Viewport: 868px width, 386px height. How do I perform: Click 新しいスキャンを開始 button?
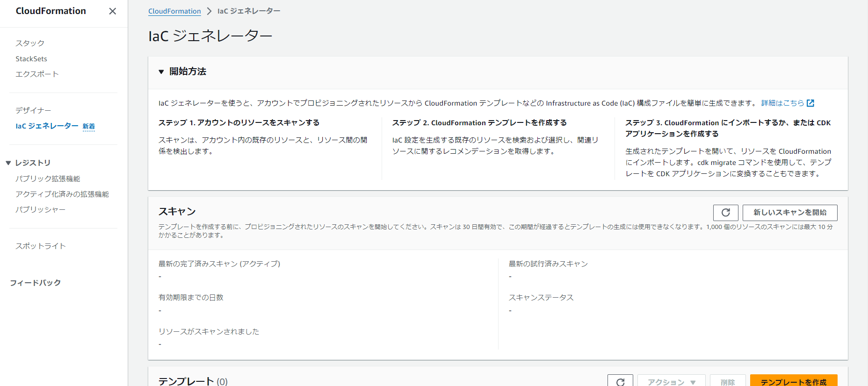(x=790, y=213)
